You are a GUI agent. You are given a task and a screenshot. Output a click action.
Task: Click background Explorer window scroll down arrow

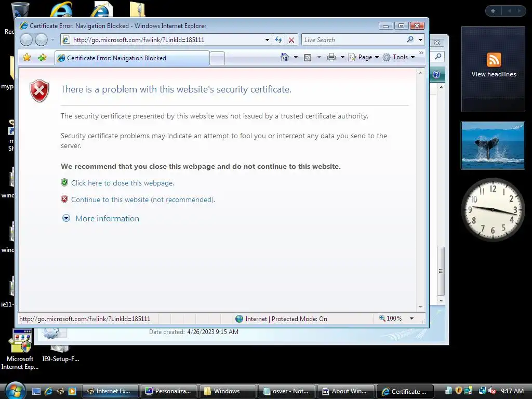(x=441, y=300)
